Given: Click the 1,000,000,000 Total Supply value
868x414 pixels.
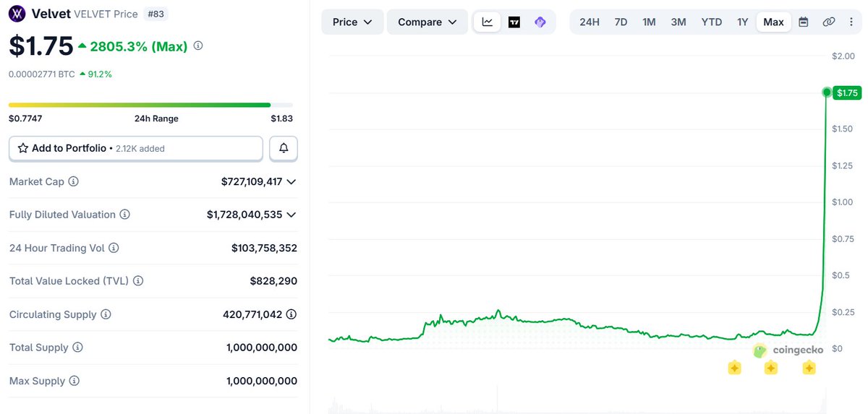Looking at the screenshot, I should click(x=262, y=348).
